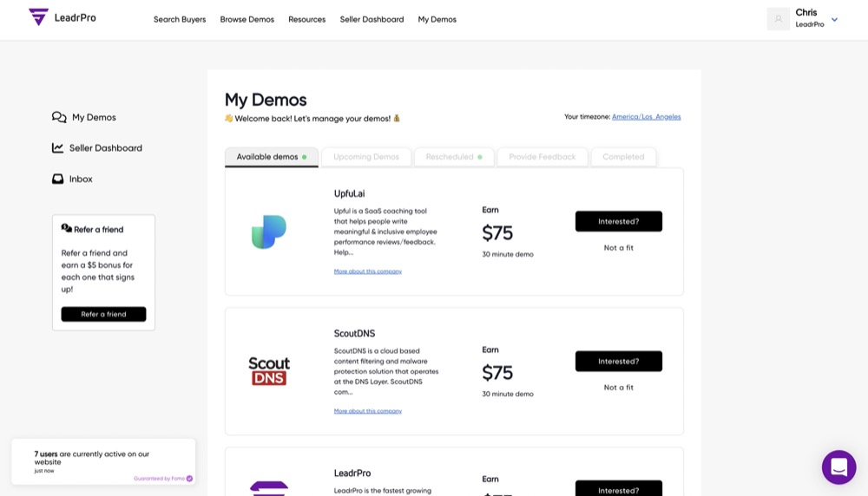The width and height of the screenshot is (868, 496).
Task: Mark ScoutDNS as Not a fit
Action: click(618, 388)
